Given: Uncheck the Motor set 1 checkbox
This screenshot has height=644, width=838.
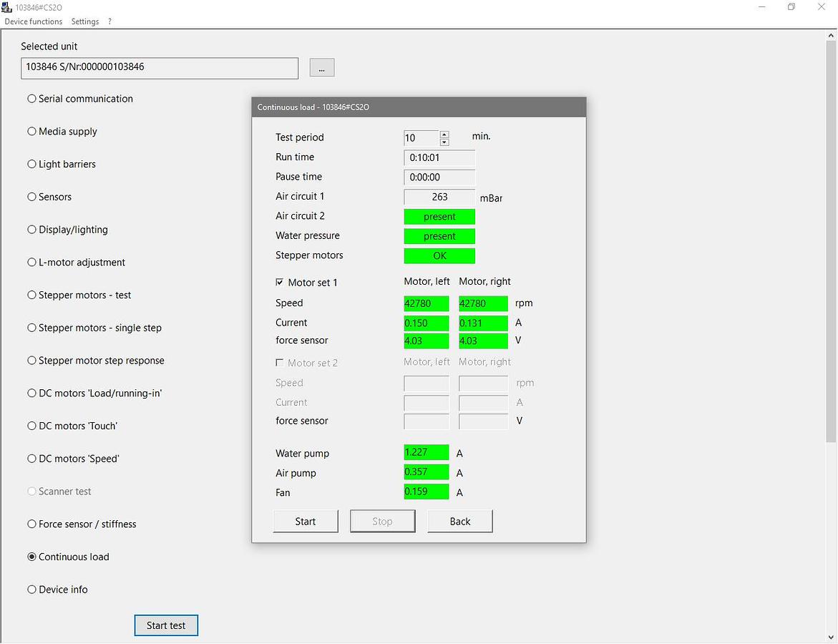Looking at the screenshot, I should [280, 283].
